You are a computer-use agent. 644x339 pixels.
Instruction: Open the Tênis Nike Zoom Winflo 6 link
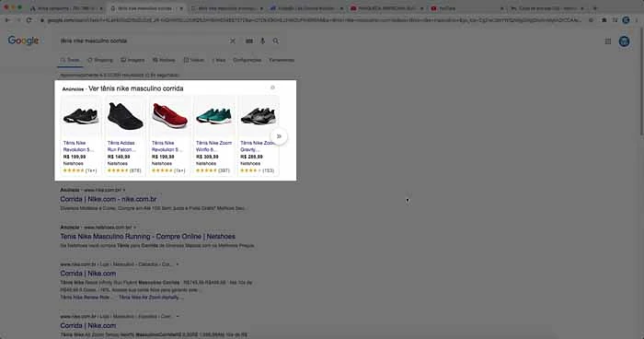point(214,146)
